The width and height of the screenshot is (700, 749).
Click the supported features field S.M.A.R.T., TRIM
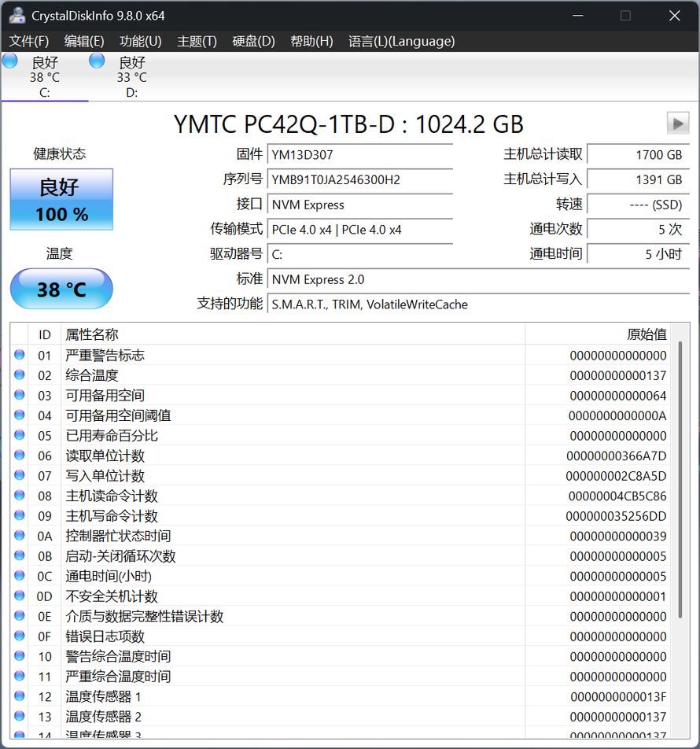pyautogui.click(x=478, y=304)
